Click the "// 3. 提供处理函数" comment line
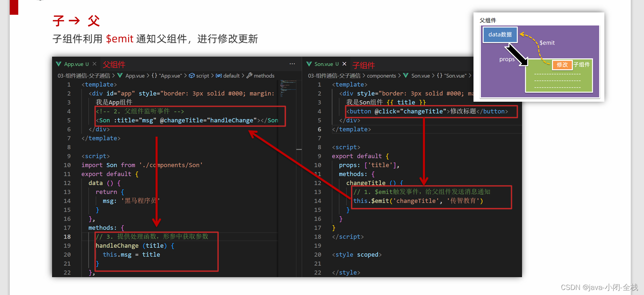 [152, 237]
